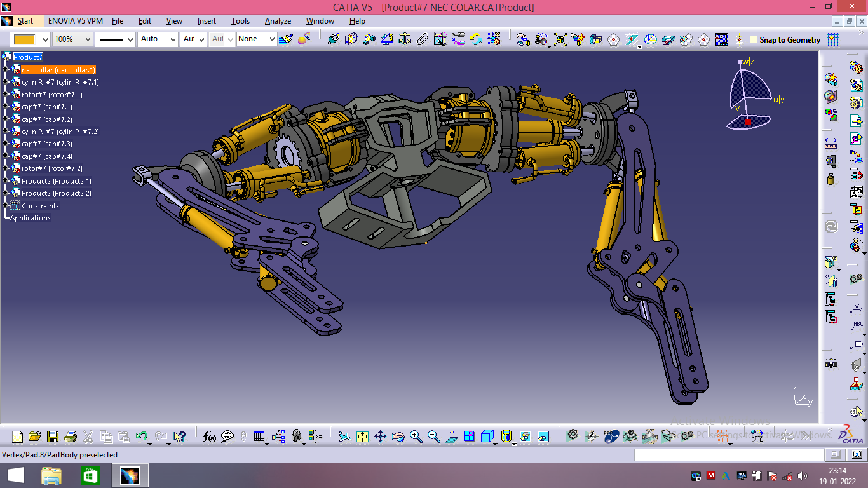
Task: Open the transparency 100% dropdown
Action: pyautogui.click(x=86, y=39)
